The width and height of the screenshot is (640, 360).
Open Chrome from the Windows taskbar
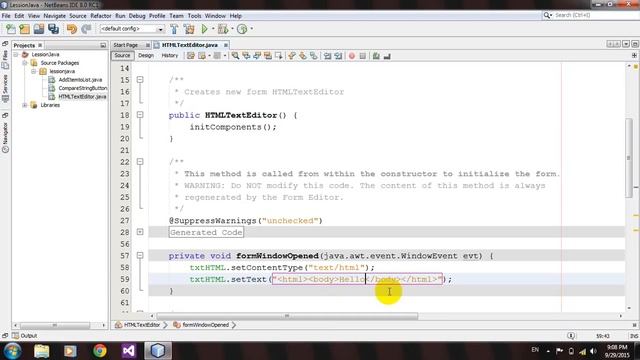click(100, 351)
